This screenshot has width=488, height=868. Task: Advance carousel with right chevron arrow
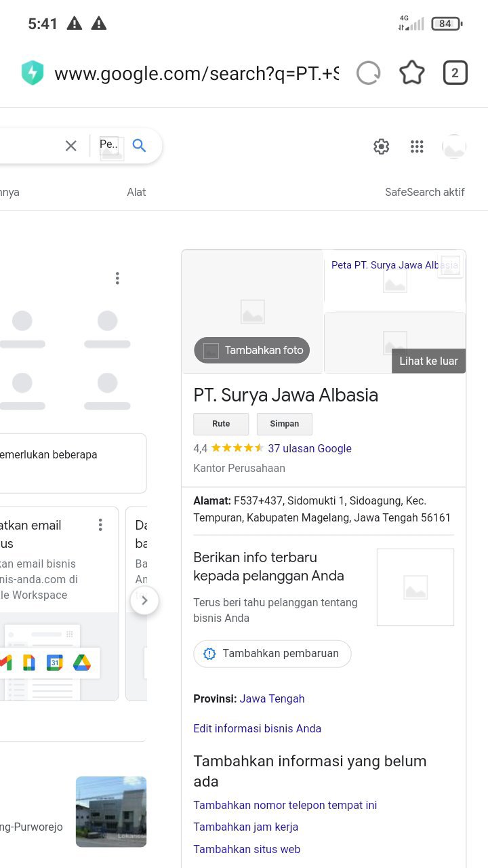click(144, 601)
